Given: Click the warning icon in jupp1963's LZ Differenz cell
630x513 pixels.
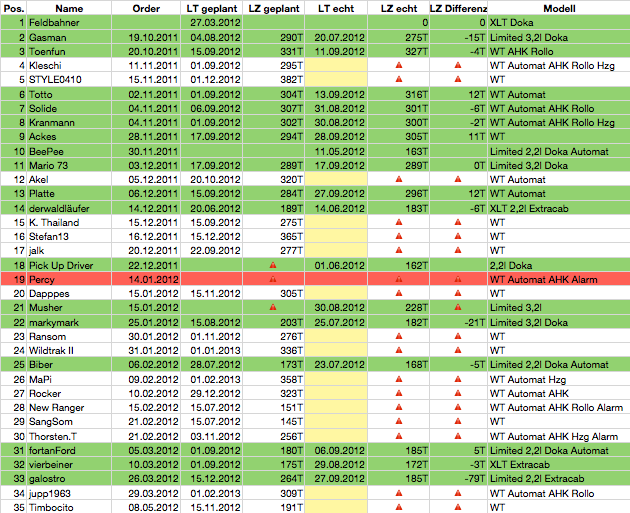Looking at the screenshot, I should (458, 493).
